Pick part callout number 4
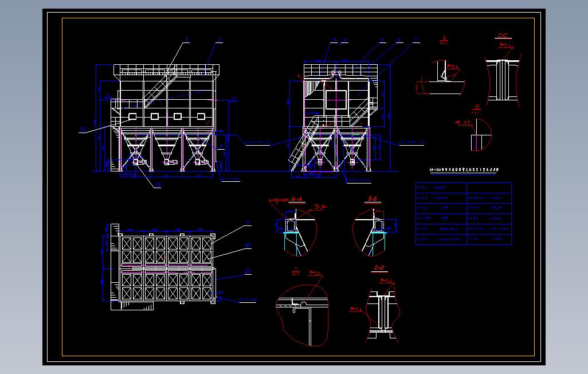Viewport: 588px width, 374px height. point(345,40)
